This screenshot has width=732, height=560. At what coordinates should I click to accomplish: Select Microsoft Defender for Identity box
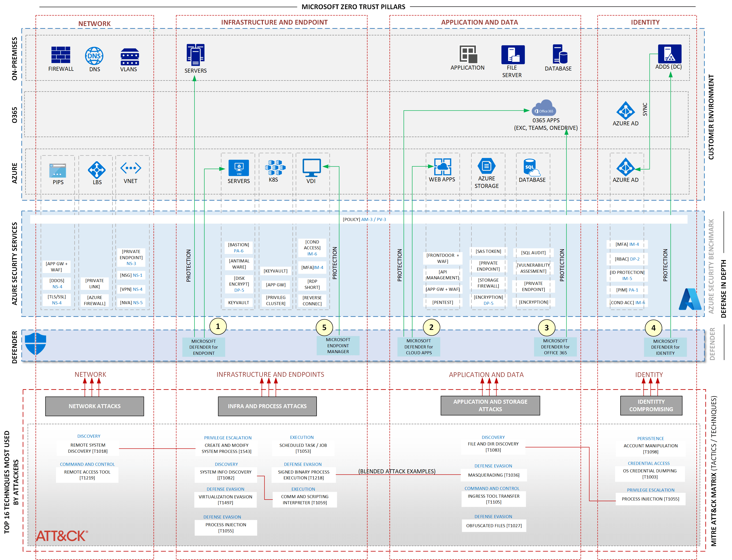click(665, 347)
